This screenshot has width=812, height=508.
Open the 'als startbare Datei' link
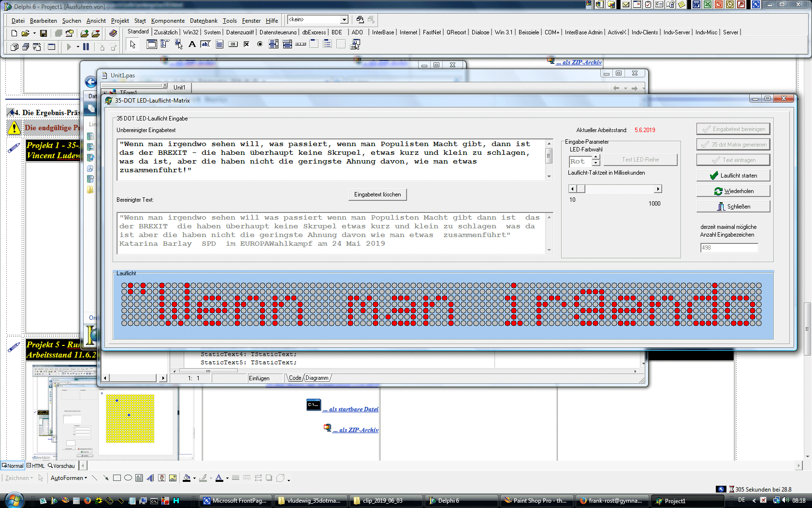click(x=350, y=409)
